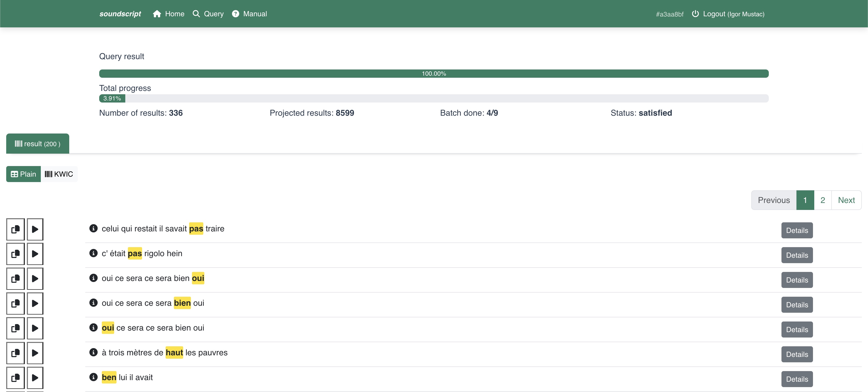Click the Home house icon in navbar

(157, 14)
